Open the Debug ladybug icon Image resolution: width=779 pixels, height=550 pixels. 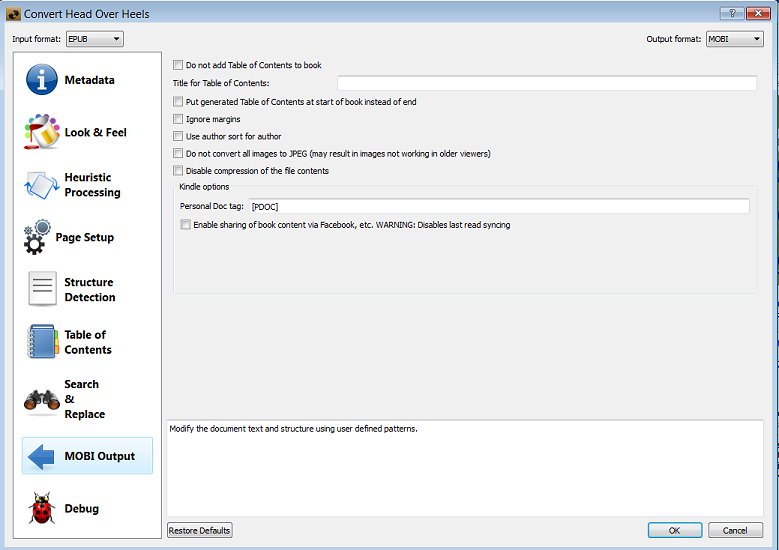pos(41,508)
